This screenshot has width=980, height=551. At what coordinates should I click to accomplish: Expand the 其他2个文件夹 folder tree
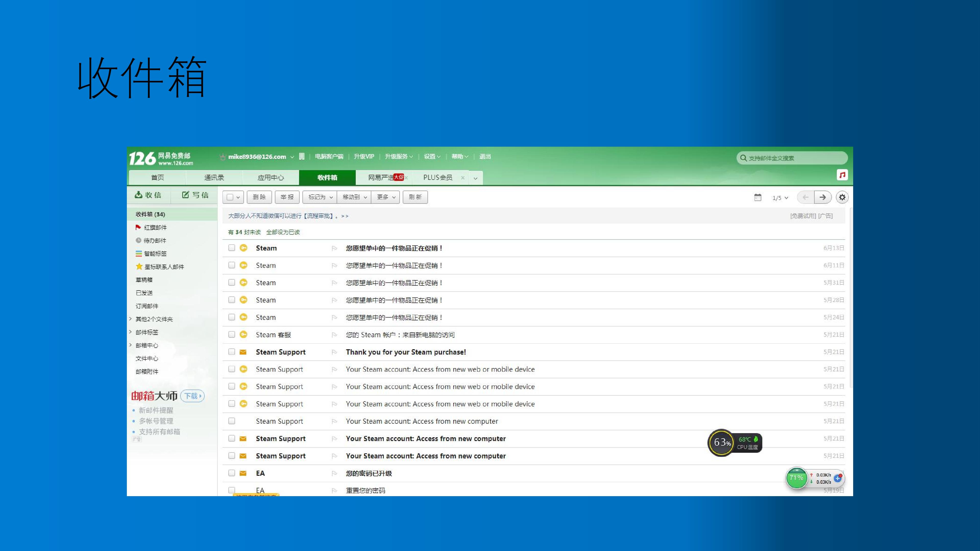click(x=130, y=319)
